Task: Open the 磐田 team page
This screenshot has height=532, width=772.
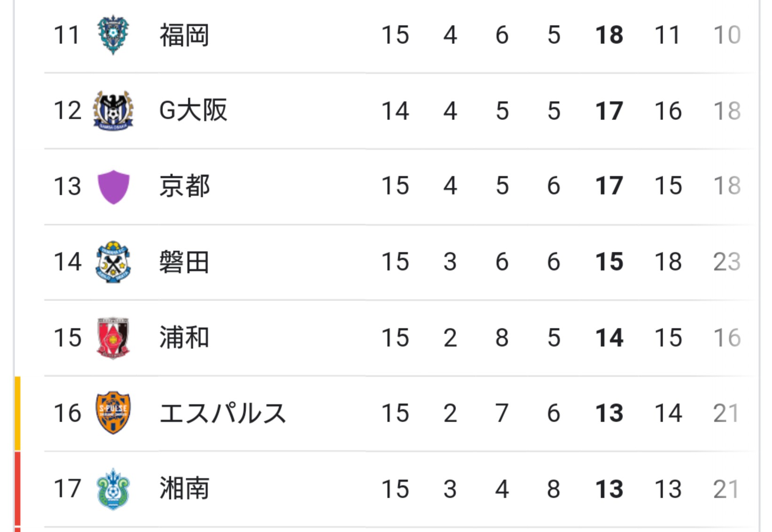Action: 184,262
